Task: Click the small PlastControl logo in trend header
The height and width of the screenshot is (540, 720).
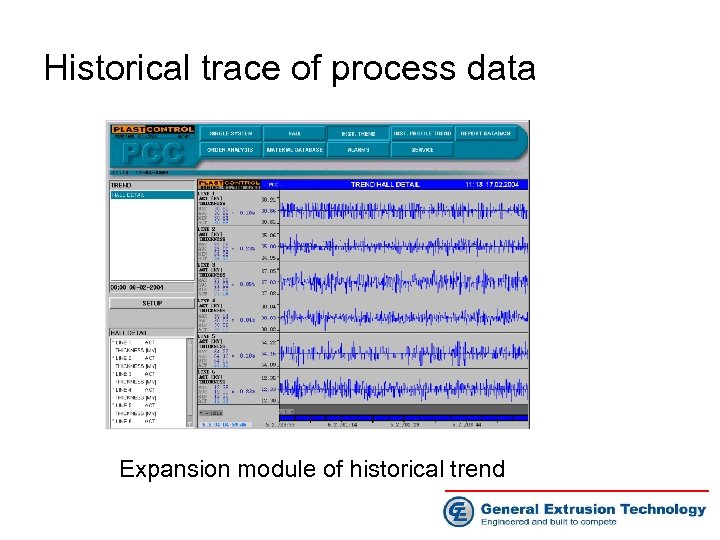Action: [229, 185]
